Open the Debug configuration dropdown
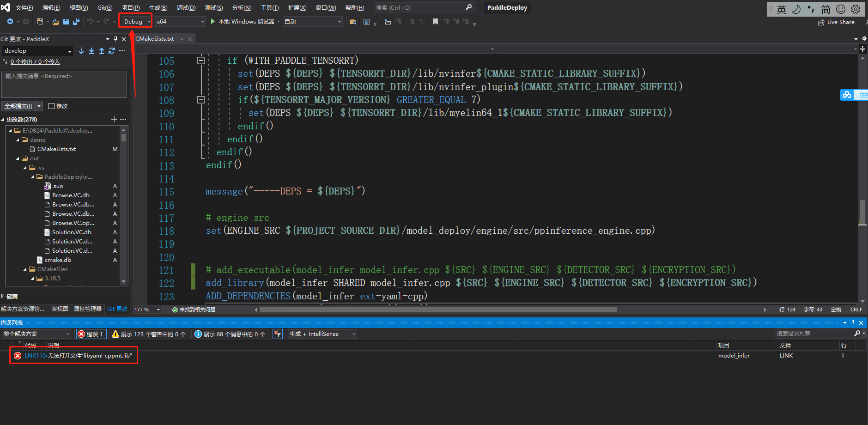The image size is (868, 425). [x=136, y=22]
